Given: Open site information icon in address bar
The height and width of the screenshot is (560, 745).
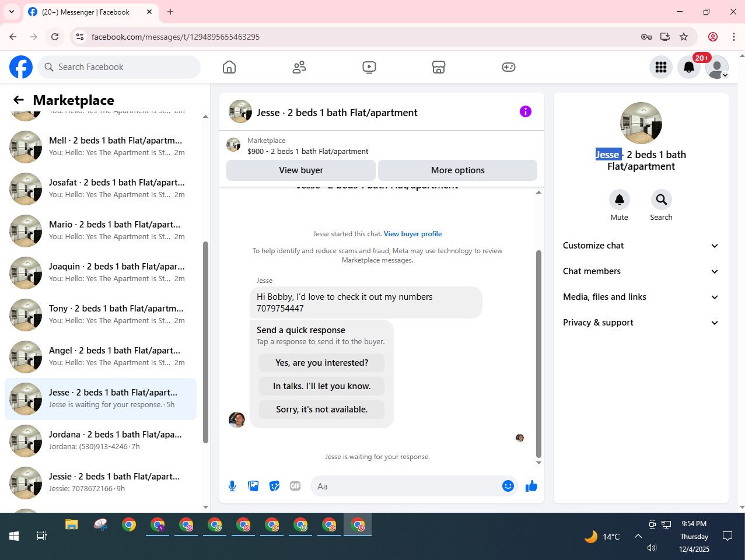Looking at the screenshot, I should (x=81, y=37).
